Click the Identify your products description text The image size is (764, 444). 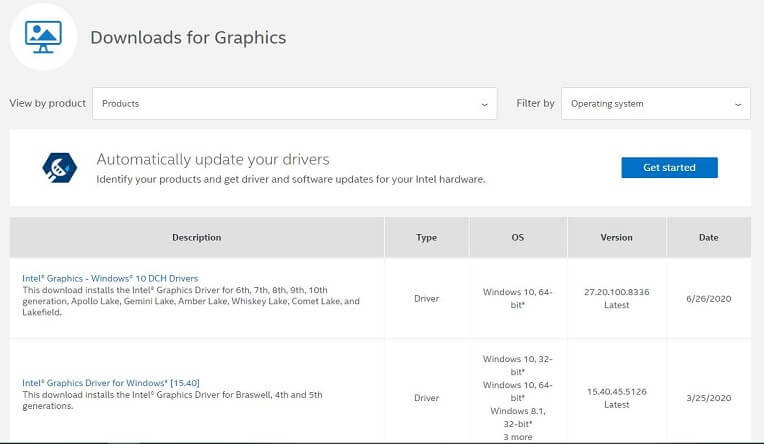pos(290,179)
